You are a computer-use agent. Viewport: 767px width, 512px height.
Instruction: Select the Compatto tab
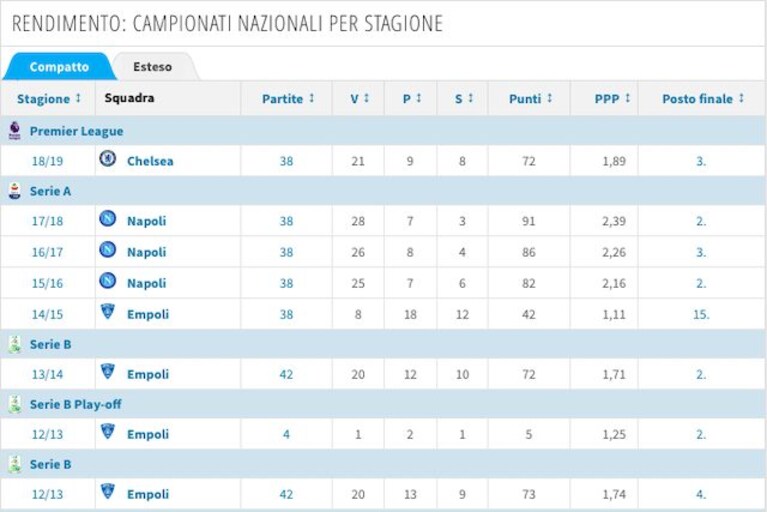(59, 67)
